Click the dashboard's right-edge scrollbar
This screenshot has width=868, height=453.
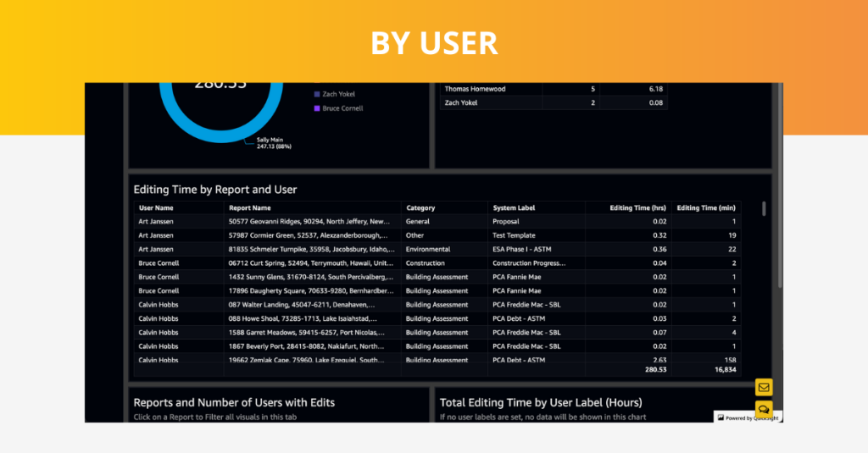(x=780, y=185)
